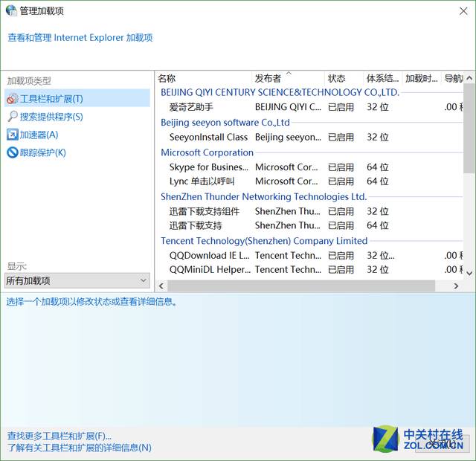Select the SeeyonInstall Class add-on row
476x461 pixels.
309,137
